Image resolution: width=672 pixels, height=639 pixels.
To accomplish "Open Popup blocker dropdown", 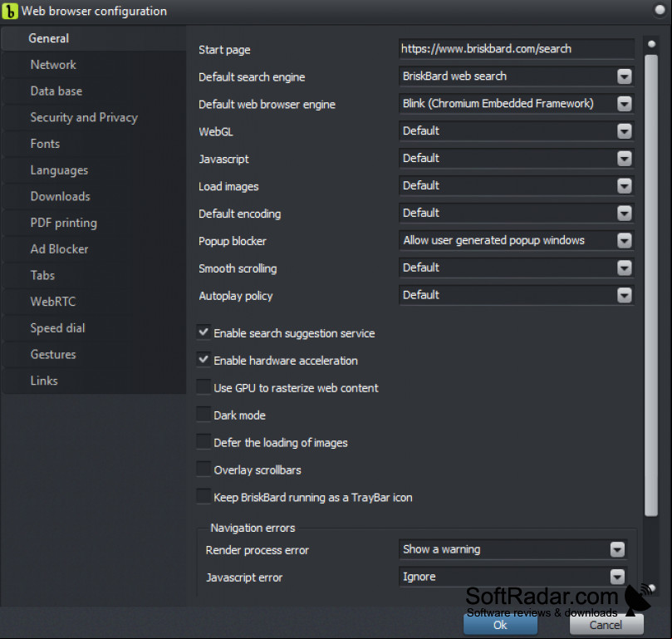I will pos(516,241).
